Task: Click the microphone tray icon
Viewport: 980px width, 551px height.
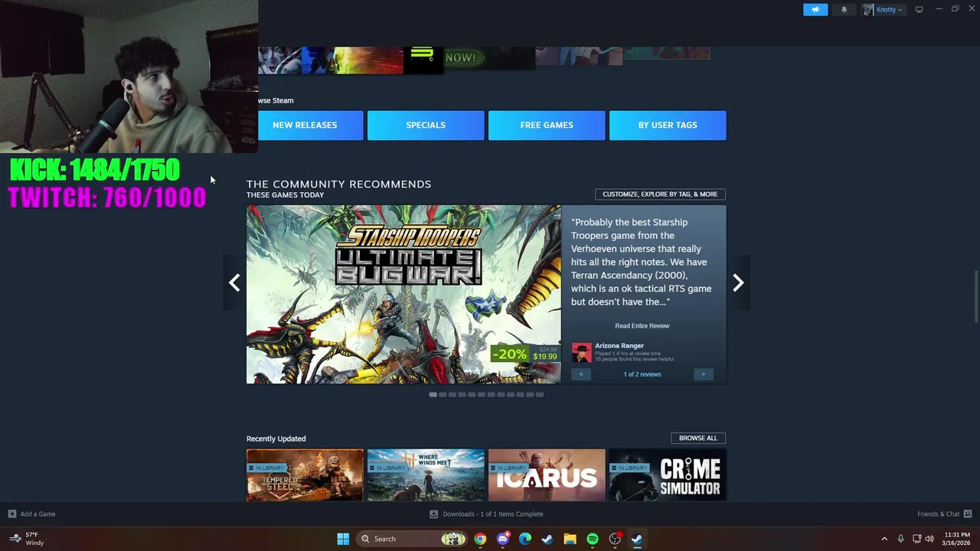Action: click(x=900, y=539)
